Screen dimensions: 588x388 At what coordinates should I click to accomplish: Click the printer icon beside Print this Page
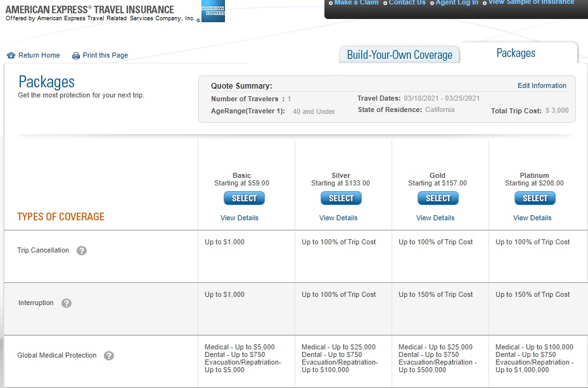[76, 56]
